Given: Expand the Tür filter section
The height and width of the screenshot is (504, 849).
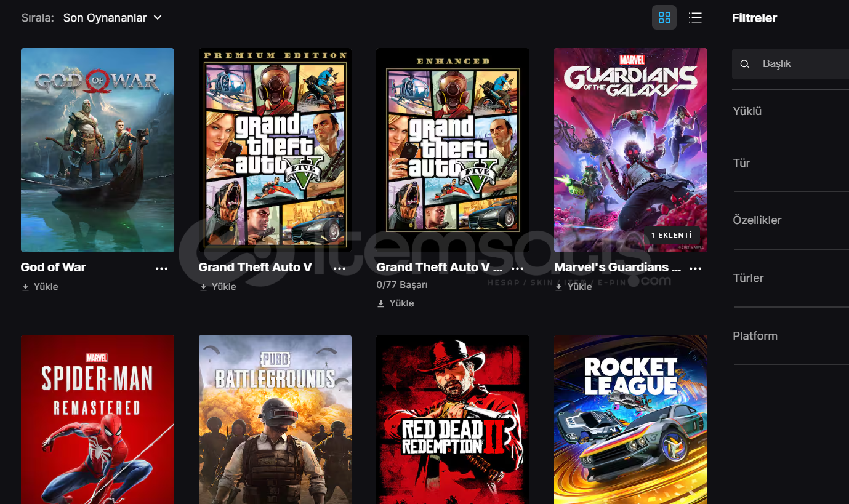Looking at the screenshot, I should [x=791, y=163].
